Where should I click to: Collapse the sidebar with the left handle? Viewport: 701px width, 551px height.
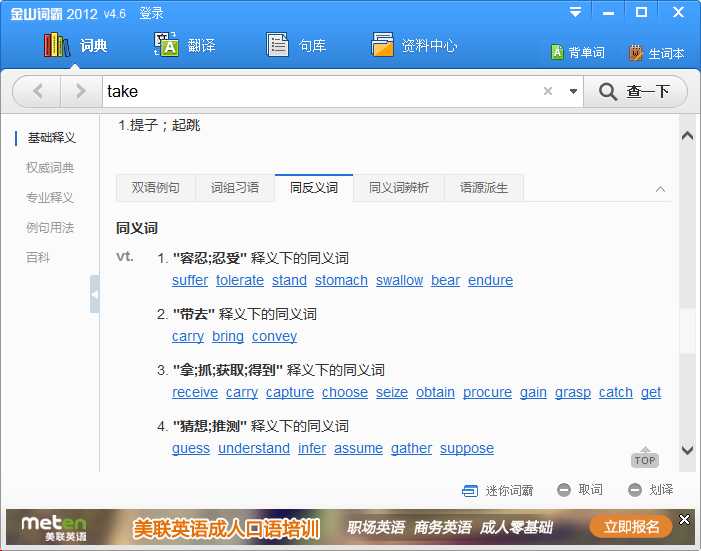pos(94,294)
